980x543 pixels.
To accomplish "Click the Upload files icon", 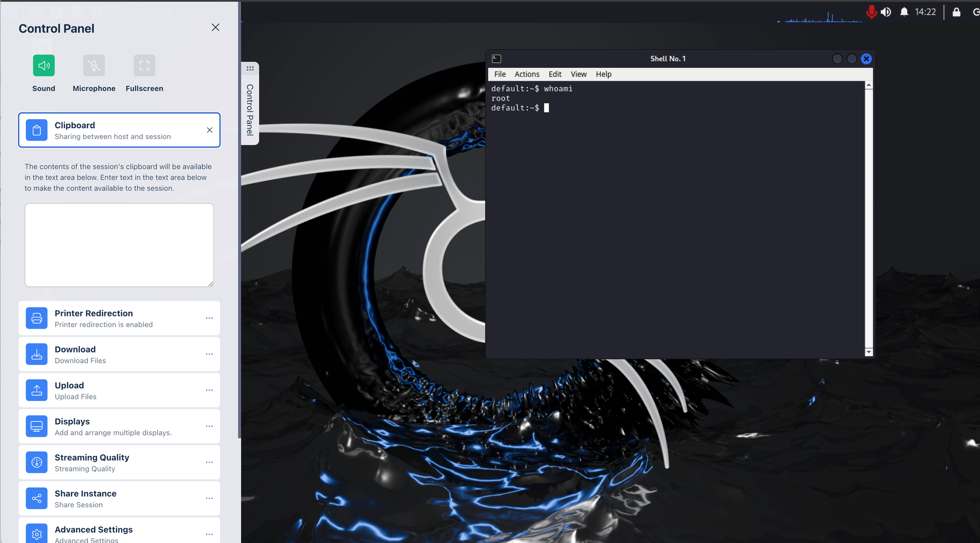I will (37, 390).
